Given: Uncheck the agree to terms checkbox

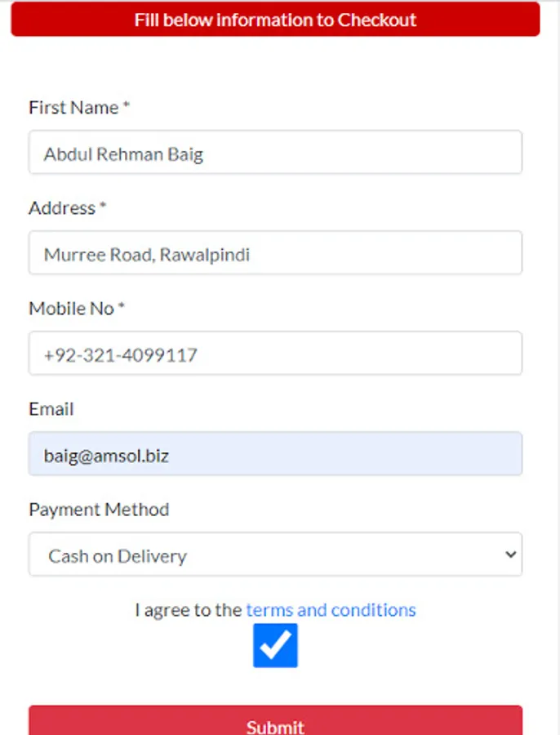Looking at the screenshot, I should (x=275, y=645).
